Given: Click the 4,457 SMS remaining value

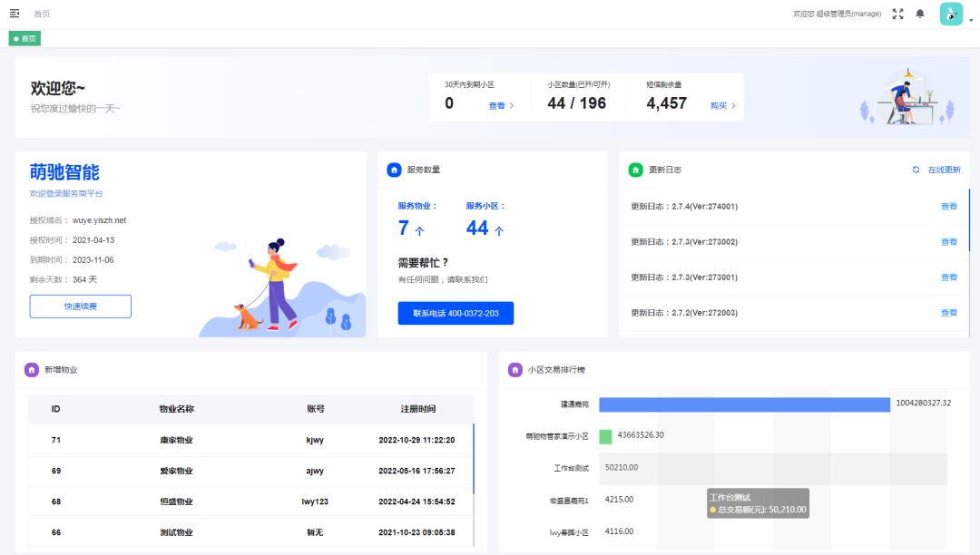Looking at the screenshot, I should (x=666, y=103).
